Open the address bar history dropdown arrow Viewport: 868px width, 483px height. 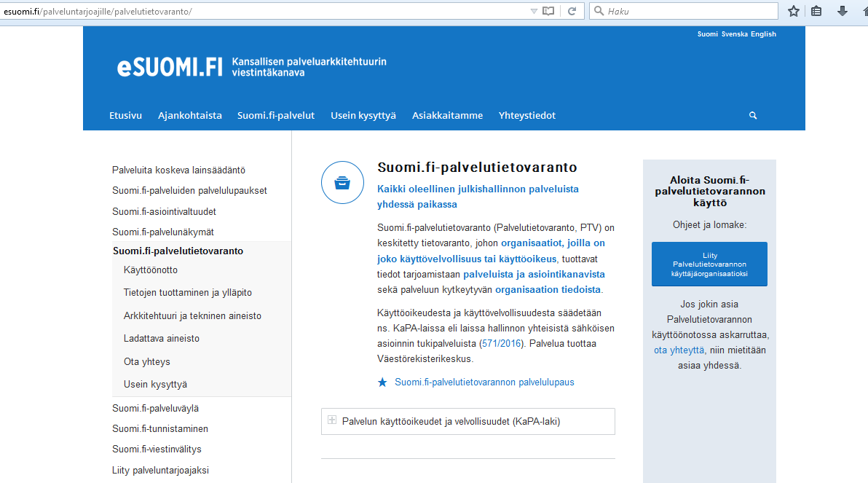click(x=534, y=11)
